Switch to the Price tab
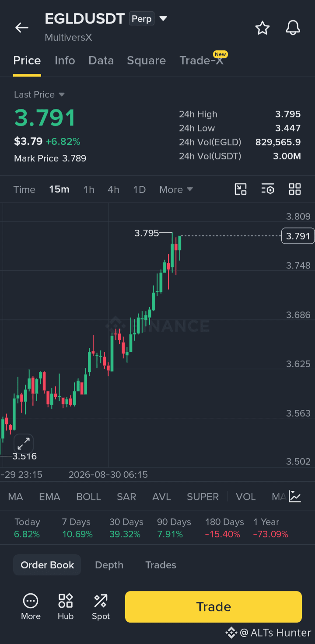This screenshot has width=315, height=644. coord(27,60)
